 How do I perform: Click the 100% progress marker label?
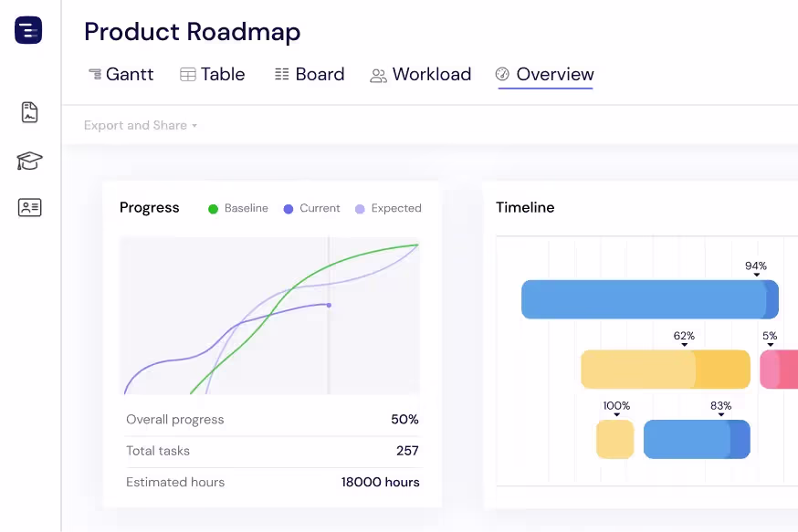[616, 406]
